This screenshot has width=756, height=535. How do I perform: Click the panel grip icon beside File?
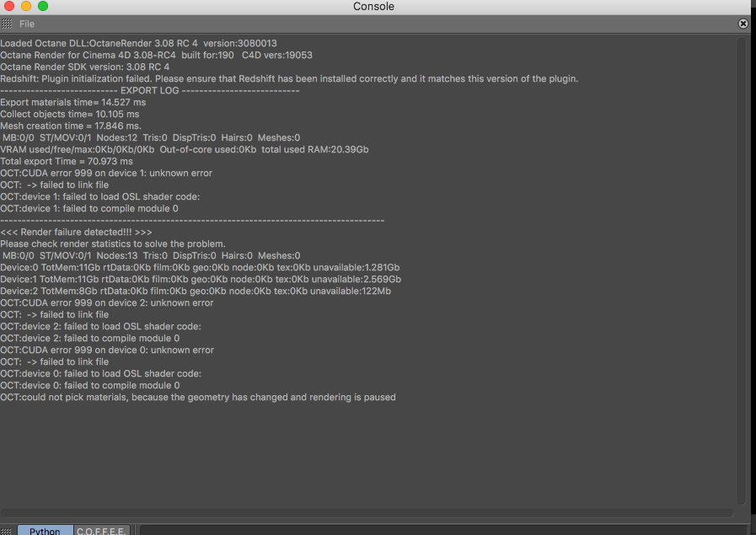(x=7, y=24)
